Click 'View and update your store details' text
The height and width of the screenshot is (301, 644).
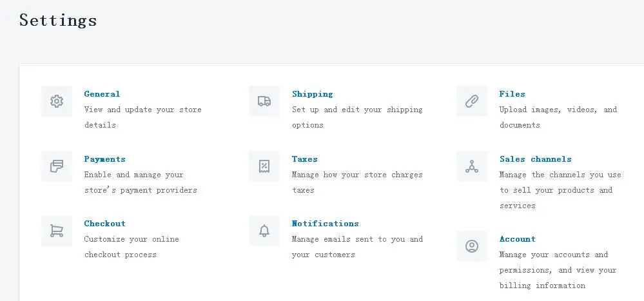click(143, 117)
